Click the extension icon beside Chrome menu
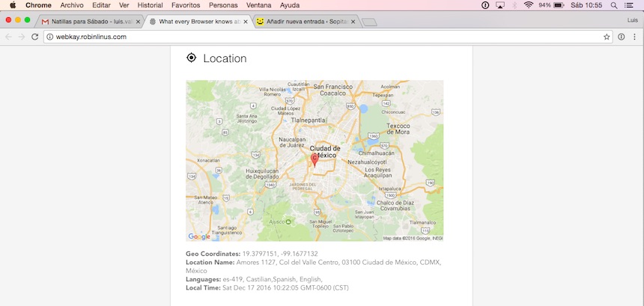Viewport: 644px width, 306px height. [621, 36]
